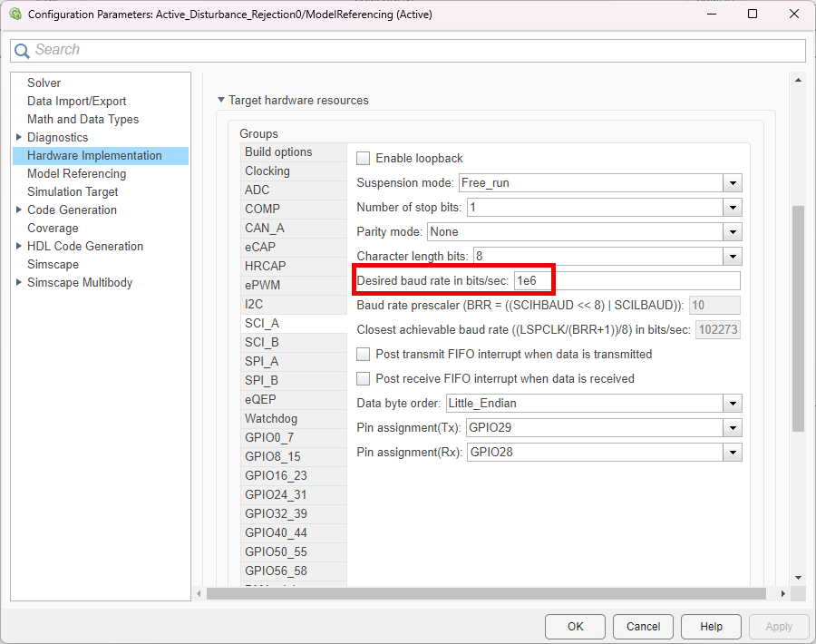Open the CAN_A group

(294, 229)
